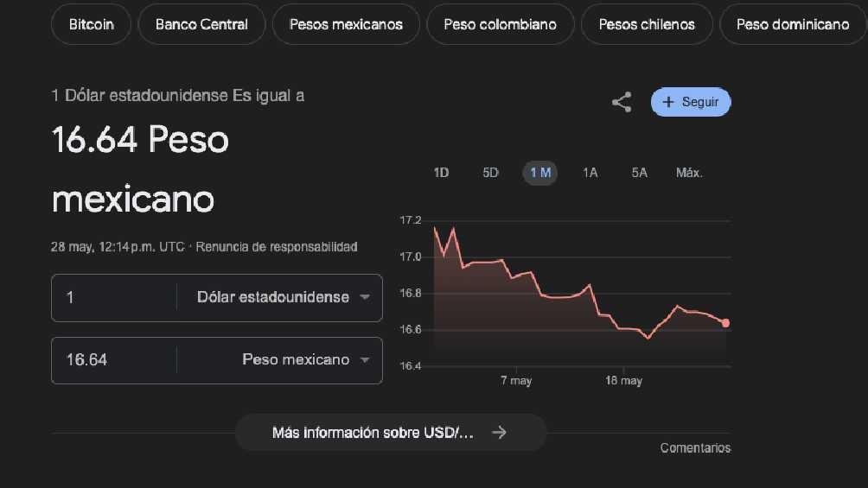This screenshot has width=868, height=488.
Task: Select the active 1 M range
Action: click(x=540, y=173)
